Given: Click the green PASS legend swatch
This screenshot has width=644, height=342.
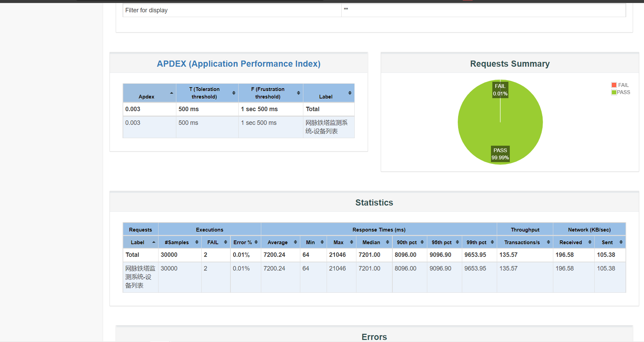Looking at the screenshot, I should click(614, 92).
